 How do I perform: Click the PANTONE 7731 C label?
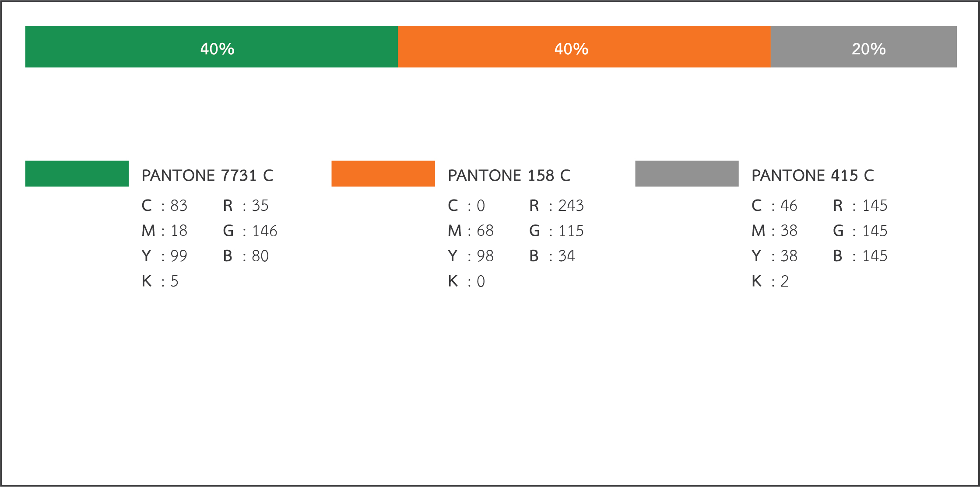207,175
